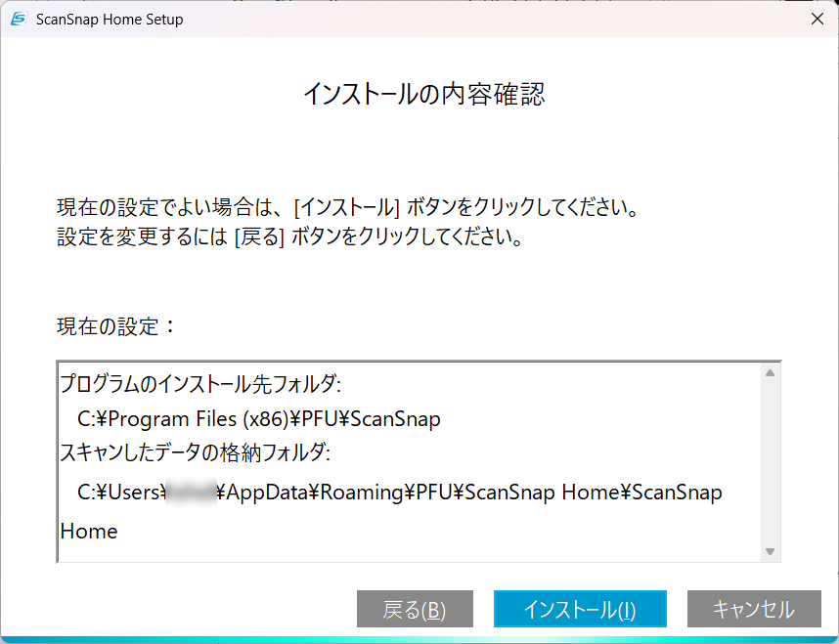This screenshot has height=644, width=839.
Task: Close the ScanSnap Home Setup window
Action: pos(817,19)
